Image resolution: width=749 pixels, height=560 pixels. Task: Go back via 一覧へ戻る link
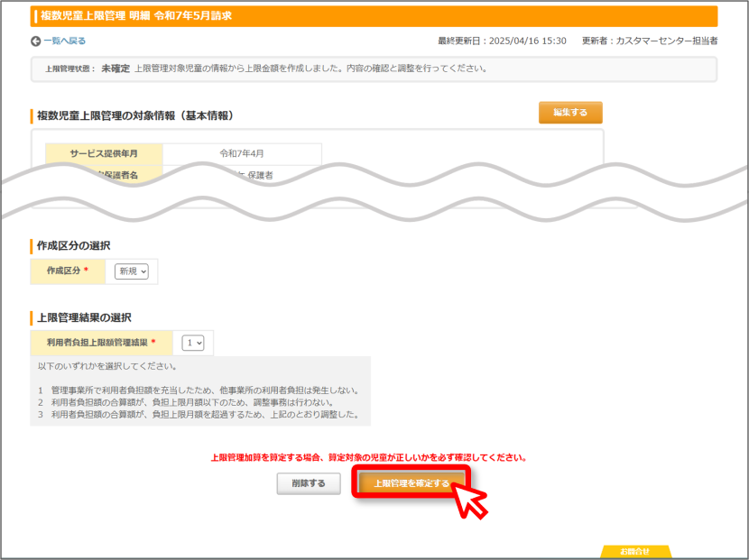click(64, 41)
